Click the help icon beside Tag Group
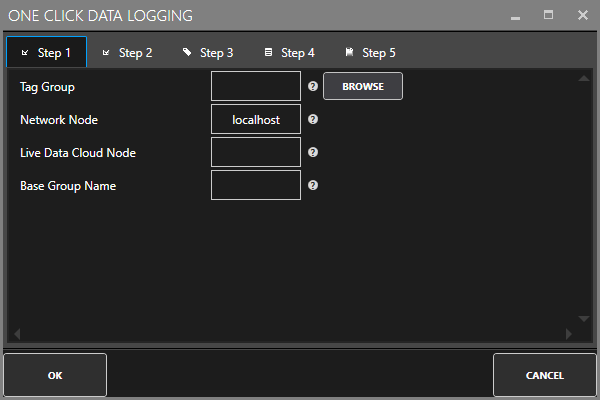 coord(313,87)
